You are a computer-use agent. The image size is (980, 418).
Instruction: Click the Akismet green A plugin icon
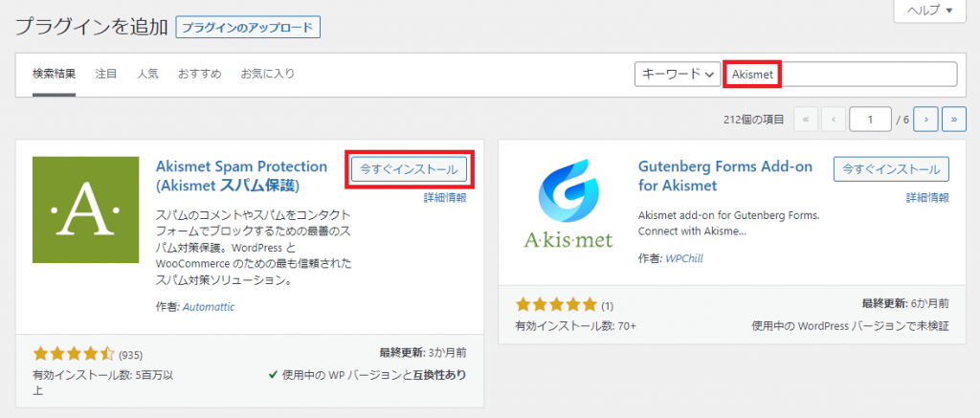coord(85,209)
